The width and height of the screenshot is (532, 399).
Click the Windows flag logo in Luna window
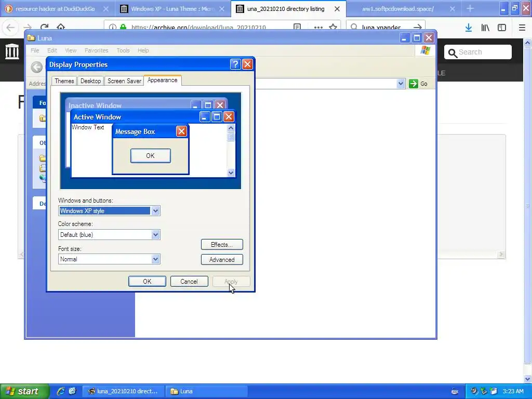tap(425, 50)
